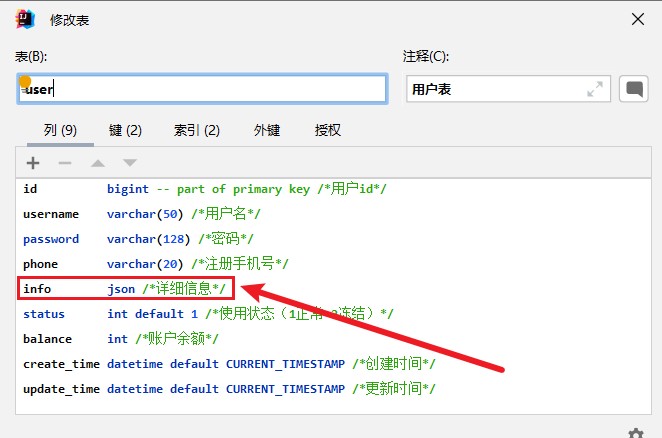Focus the table name field containing user
Screen dimensions: 662x438
[202, 89]
